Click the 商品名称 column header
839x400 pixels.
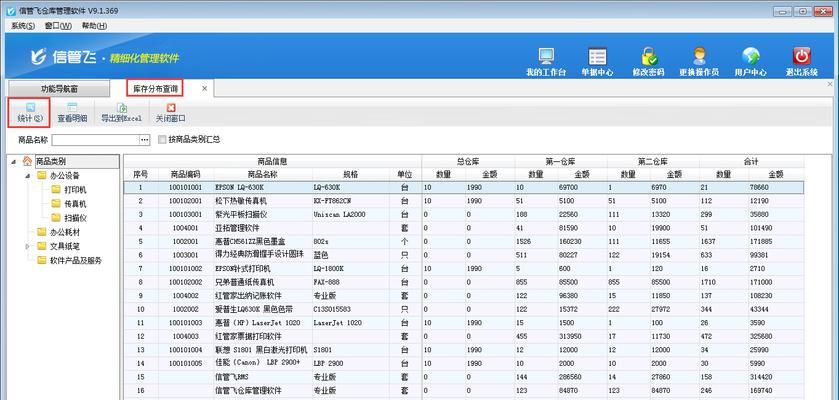coord(262,174)
